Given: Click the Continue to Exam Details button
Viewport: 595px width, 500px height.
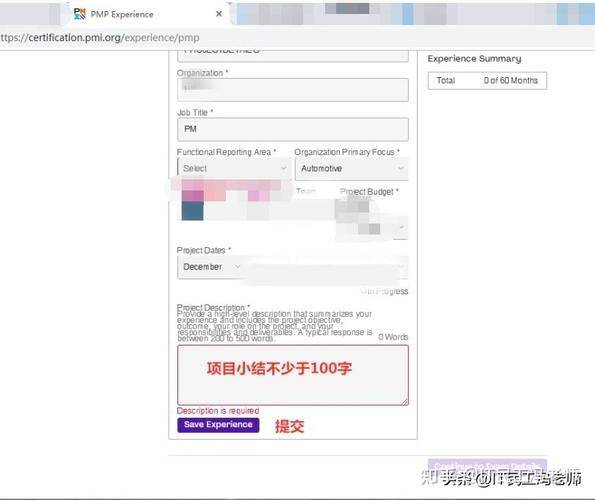Looking at the screenshot, I should [x=487, y=466].
